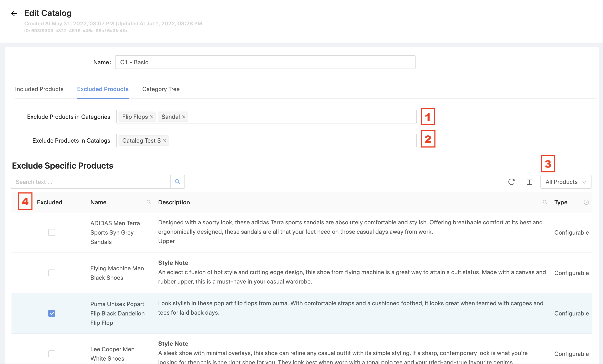Click the catalog Name field showing C1 - Basic
Screen dimensions: 603x364
click(265, 62)
